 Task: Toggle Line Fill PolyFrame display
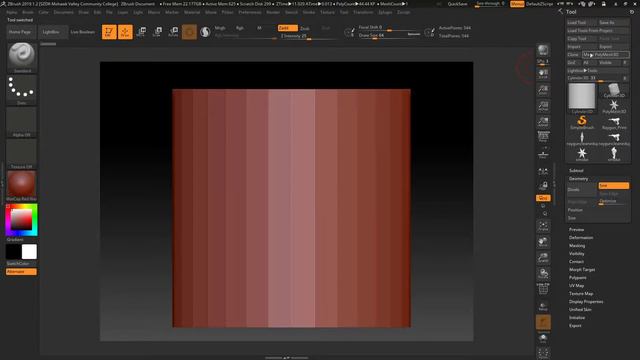(543, 290)
